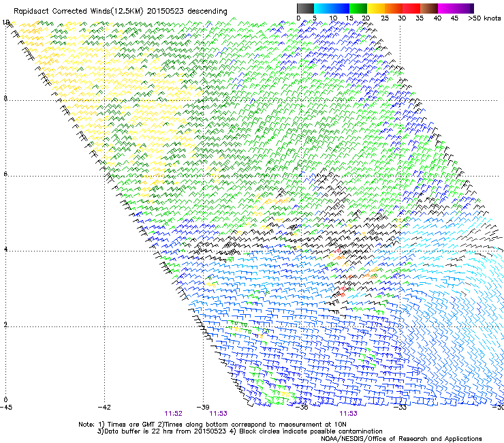Click the dark purple 45–50 knots legend segment
504x443 pixels.
(464, 8)
